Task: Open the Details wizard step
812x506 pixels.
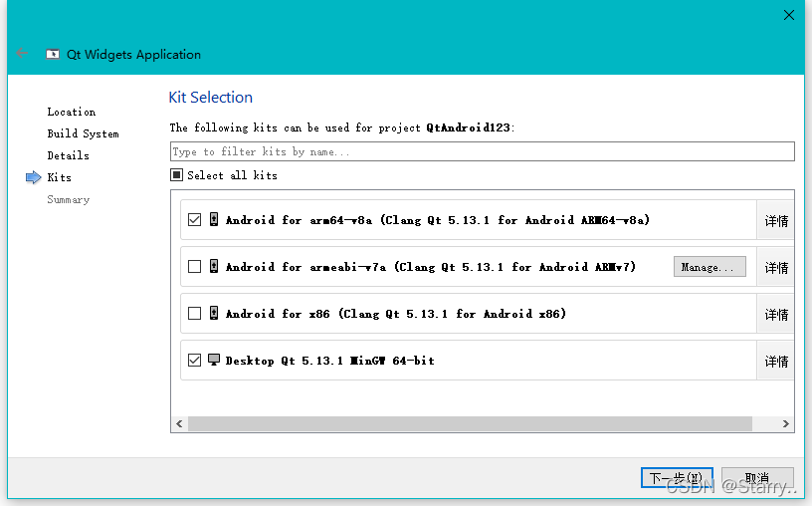Action: (x=68, y=155)
